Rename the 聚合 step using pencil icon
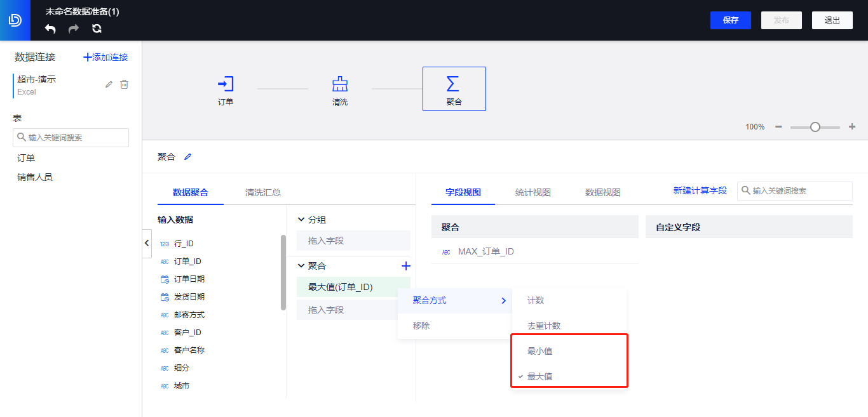Screen dimensions: 868x417 [187, 156]
